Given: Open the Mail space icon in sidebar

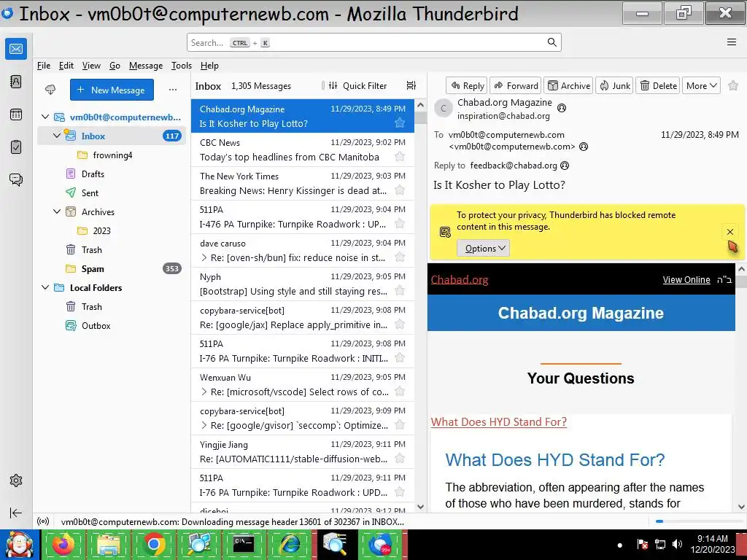Looking at the screenshot, I should (x=16, y=49).
